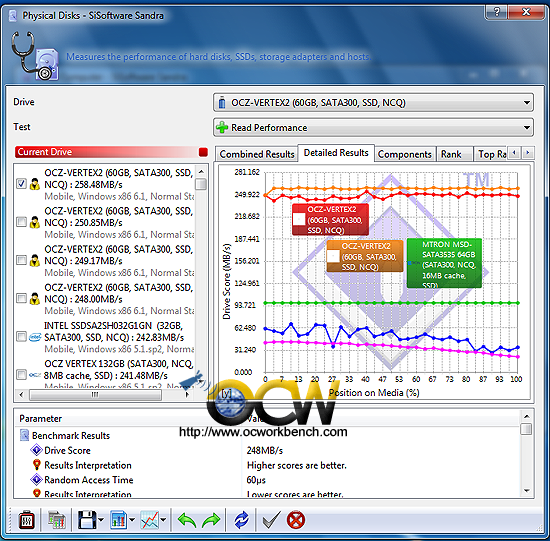This screenshot has width=550, height=541.
Task: Uncheck OCZ-VERTEX2 258.48MB/s drive checkbox
Action: point(21,183)
